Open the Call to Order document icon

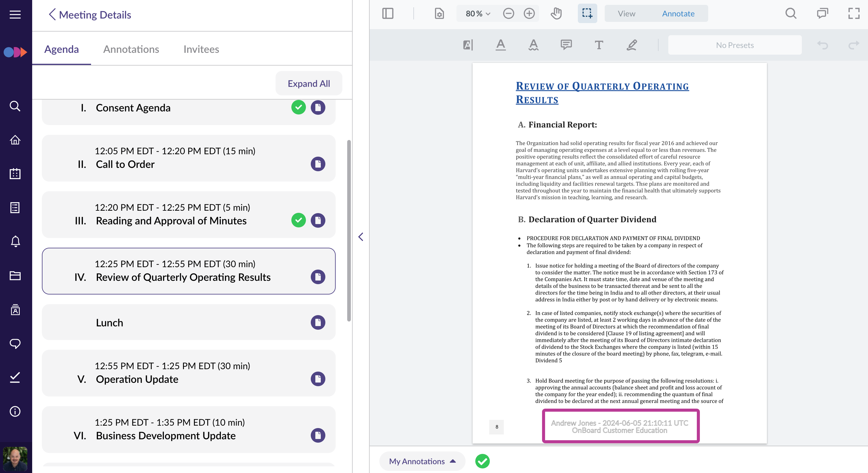[x=318, y=164]
